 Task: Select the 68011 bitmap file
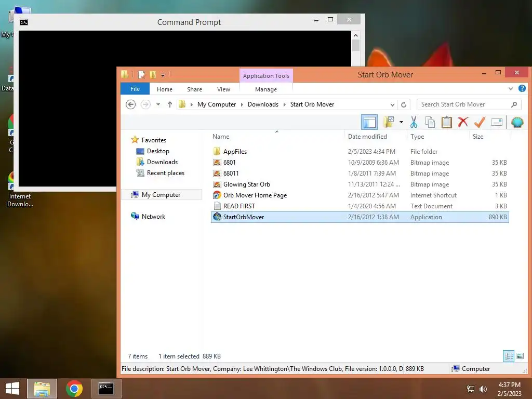click(360, 174)
